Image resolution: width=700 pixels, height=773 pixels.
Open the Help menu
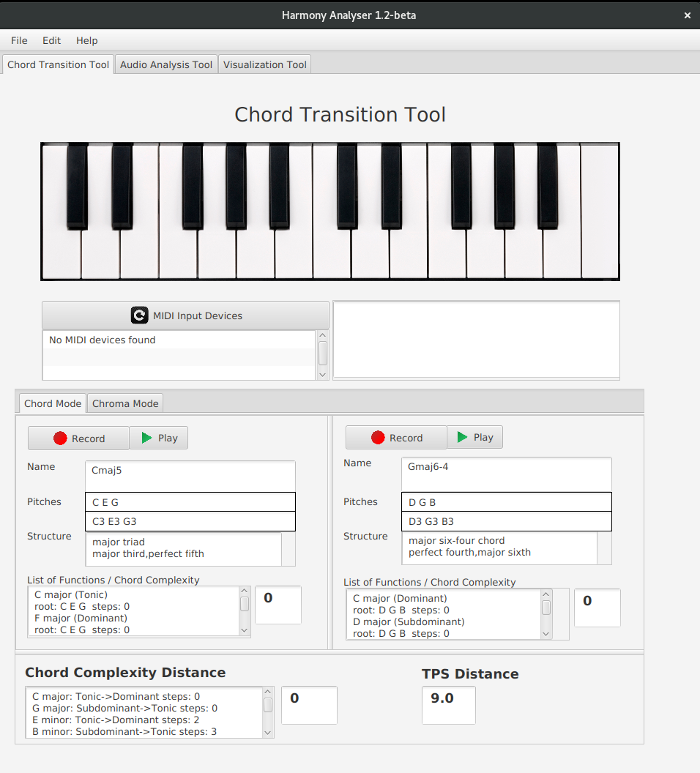coord(86,40)
